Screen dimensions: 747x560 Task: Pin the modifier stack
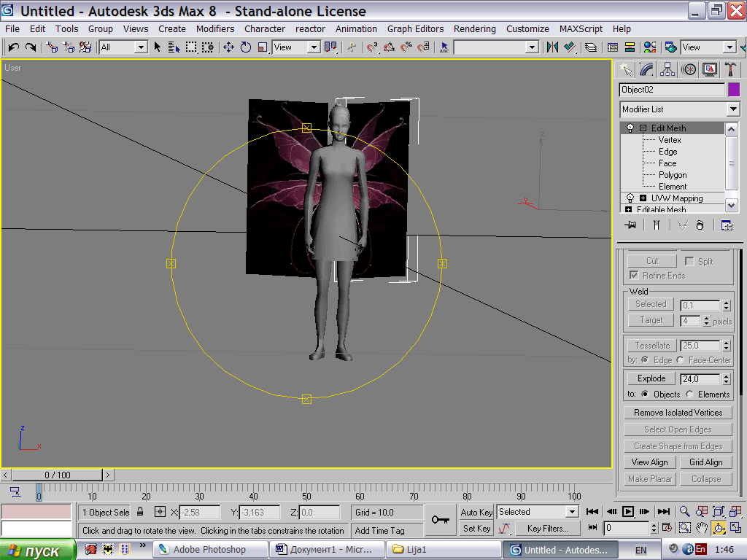(x=630, y=225)
